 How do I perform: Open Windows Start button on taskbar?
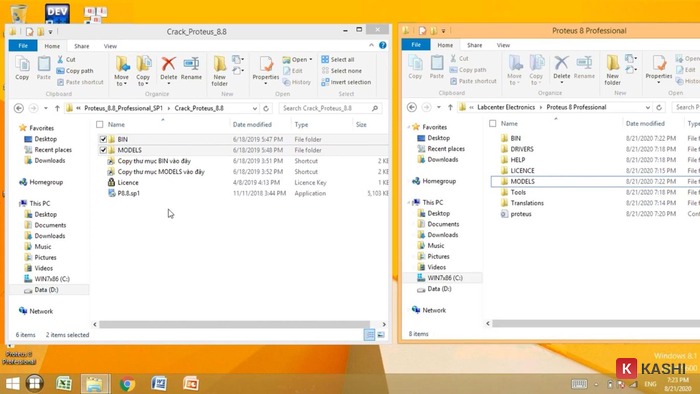coord(12,383)
